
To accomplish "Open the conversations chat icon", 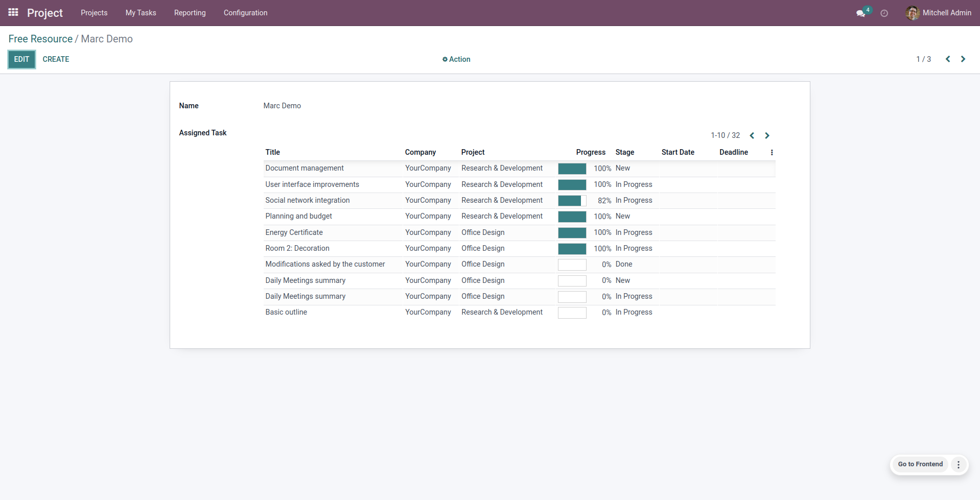I will click(x=860, y=13).
